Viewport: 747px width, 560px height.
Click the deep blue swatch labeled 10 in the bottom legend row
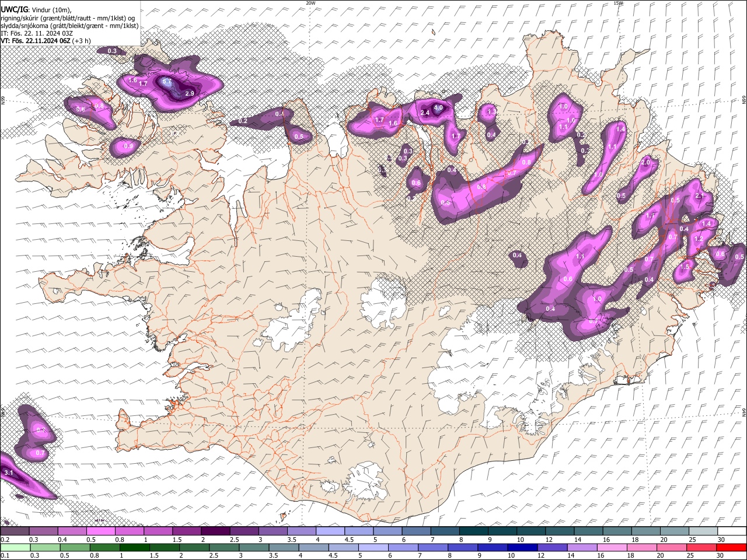coord(523,547)
